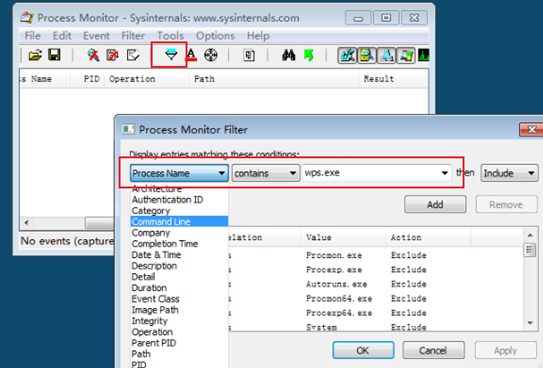543x368 pixels.
Task: Open Highlight settings with the red-underlined A icon
Action: point(191,55)
